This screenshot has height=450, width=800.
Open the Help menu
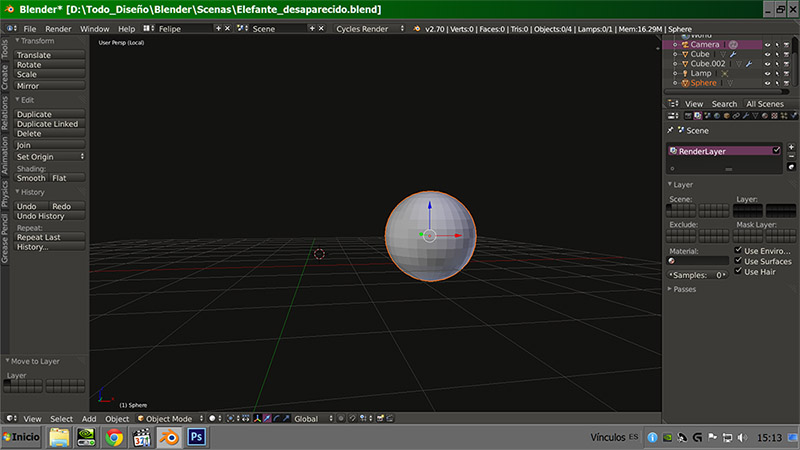pyautogui.click(x=127, y=29)
